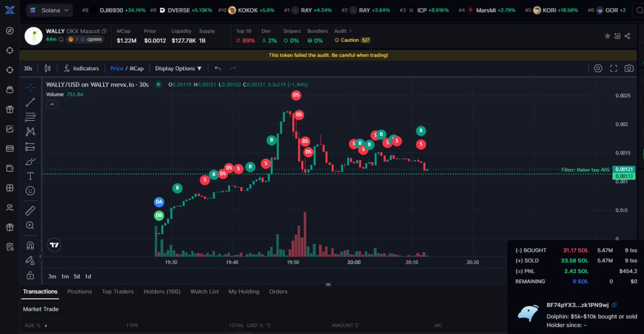Open the TOTAL USD filter funnel
This screenshot has height=334, width=644.
pos(268,325)
